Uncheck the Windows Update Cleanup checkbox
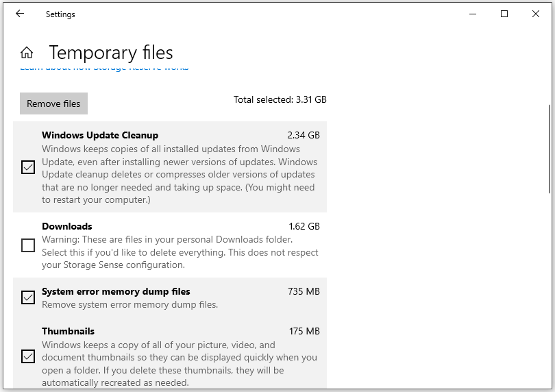The width and height of the screenshot is (555, 392). (x=28, y=167)
